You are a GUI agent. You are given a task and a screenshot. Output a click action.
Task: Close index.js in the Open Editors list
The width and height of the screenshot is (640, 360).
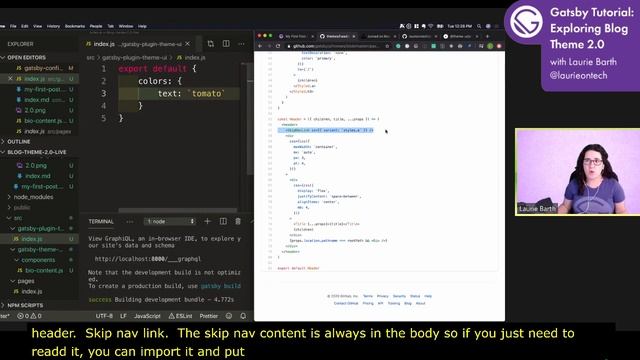(10, 78)
